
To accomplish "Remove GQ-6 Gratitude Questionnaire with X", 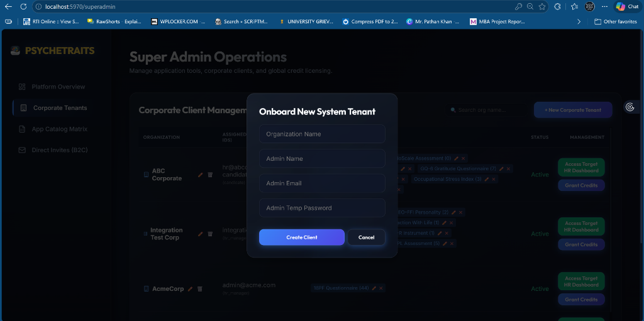I will click(508, 169).
